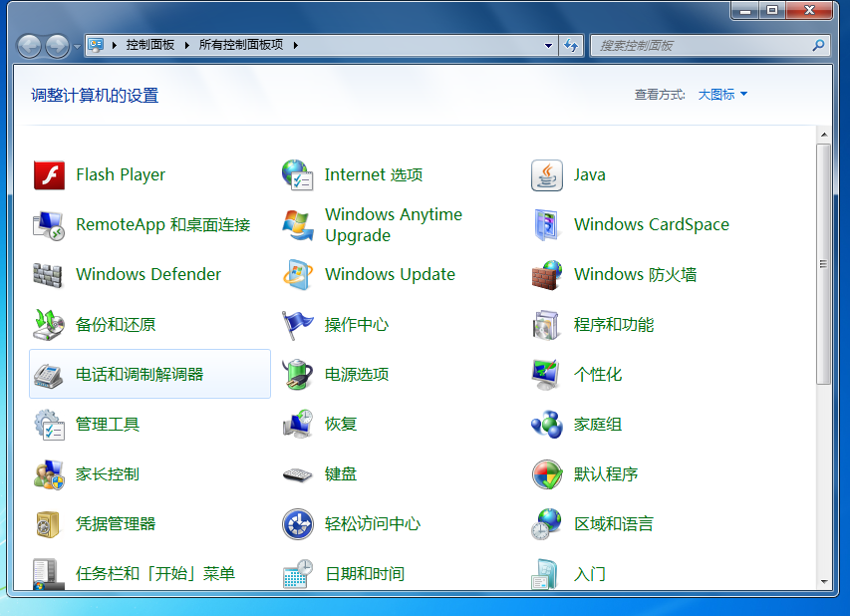Open the 区域和语言 globe clock icon
Image resolution: width=850 pixels, height=616 pixels.
pyautogui.click(x=546, y=524)
